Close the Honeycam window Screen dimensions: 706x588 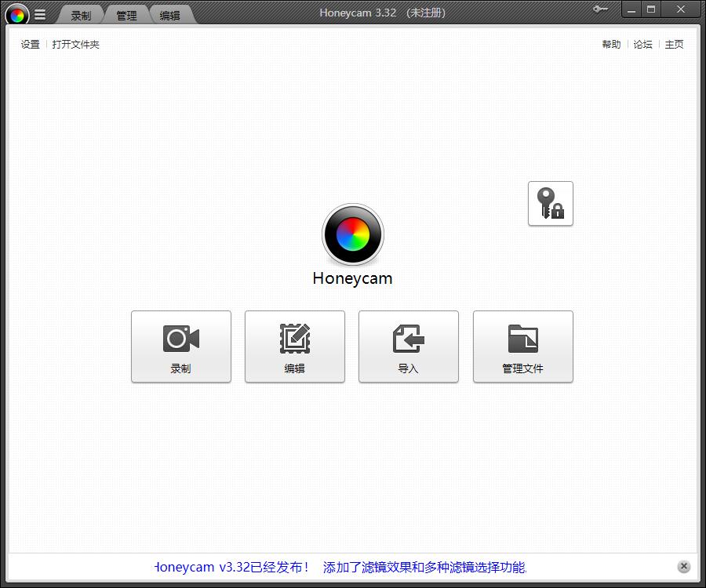tap(681, 9)
